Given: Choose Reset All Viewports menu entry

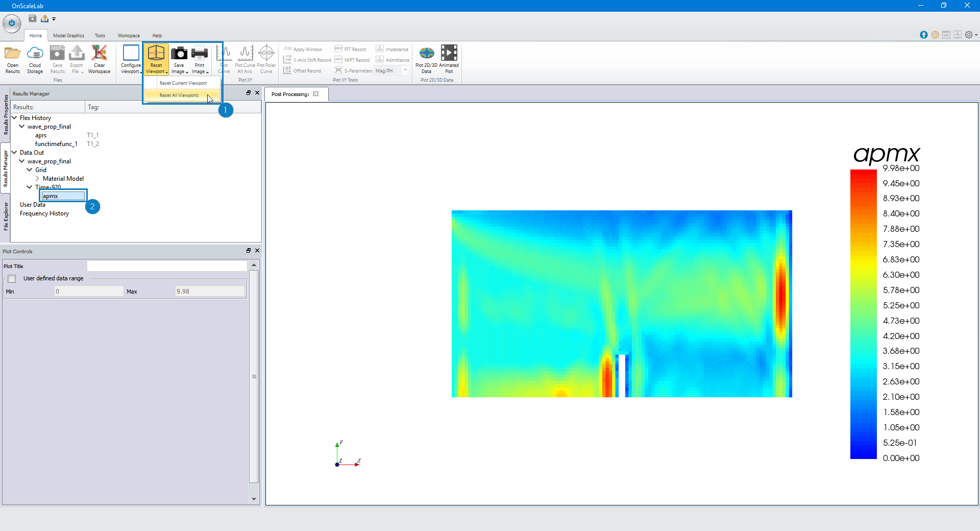Looking at the screenshot, I should coord(182,95).
